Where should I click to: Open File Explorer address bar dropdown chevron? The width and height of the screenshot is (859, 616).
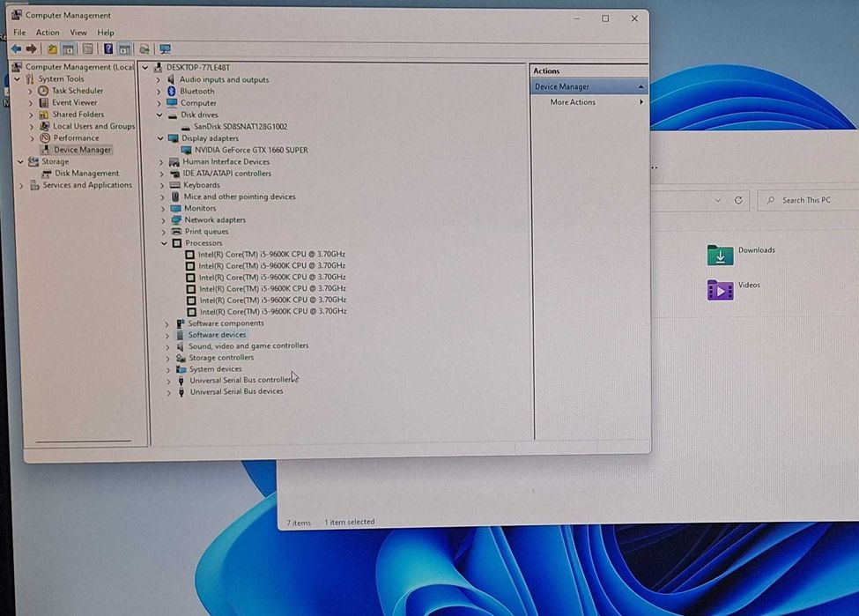(718, 200)
